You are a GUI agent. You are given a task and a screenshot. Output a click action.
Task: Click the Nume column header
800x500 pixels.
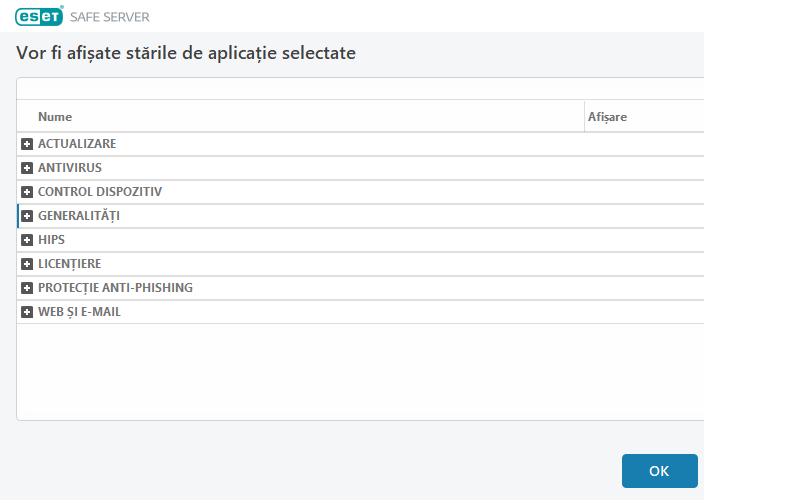click(x=55, y=117)
